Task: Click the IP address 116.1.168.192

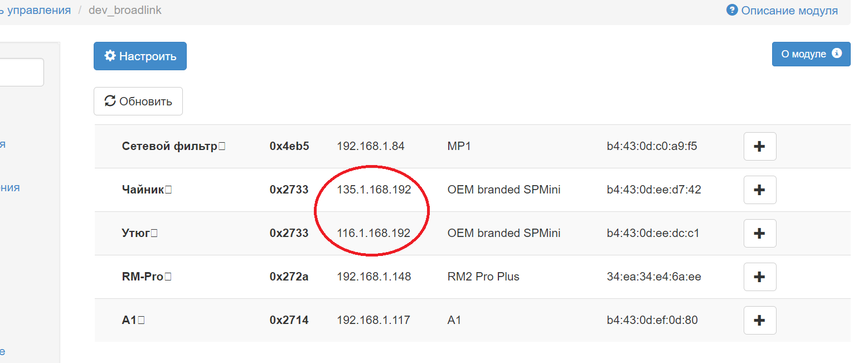Action: 374,234
